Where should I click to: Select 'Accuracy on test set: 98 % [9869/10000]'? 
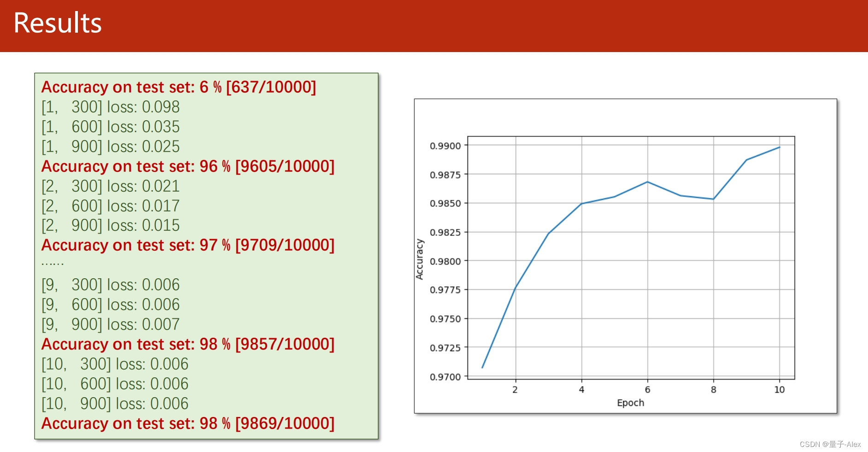point(188,423)
